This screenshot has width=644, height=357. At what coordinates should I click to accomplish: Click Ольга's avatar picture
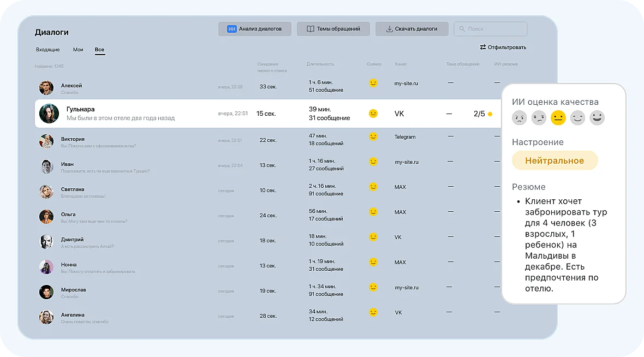tap(46, 217)
